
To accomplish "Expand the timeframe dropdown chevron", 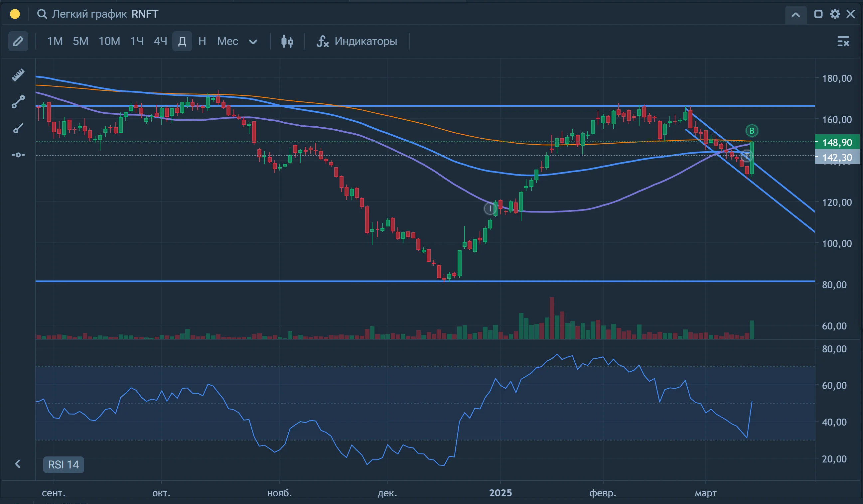I will (253, 42).
